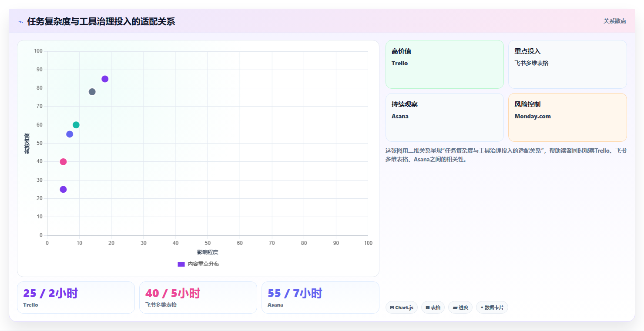Click the lightning icon beside the page title
644x331 pixels.
pos(20,22)
